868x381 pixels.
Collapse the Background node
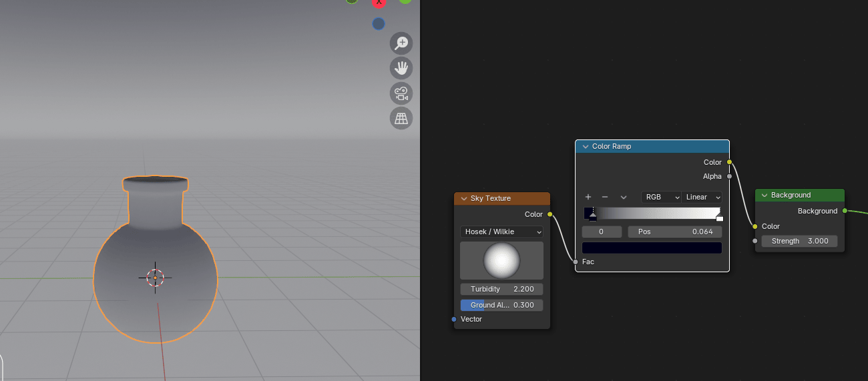click(x=764, y=195)
